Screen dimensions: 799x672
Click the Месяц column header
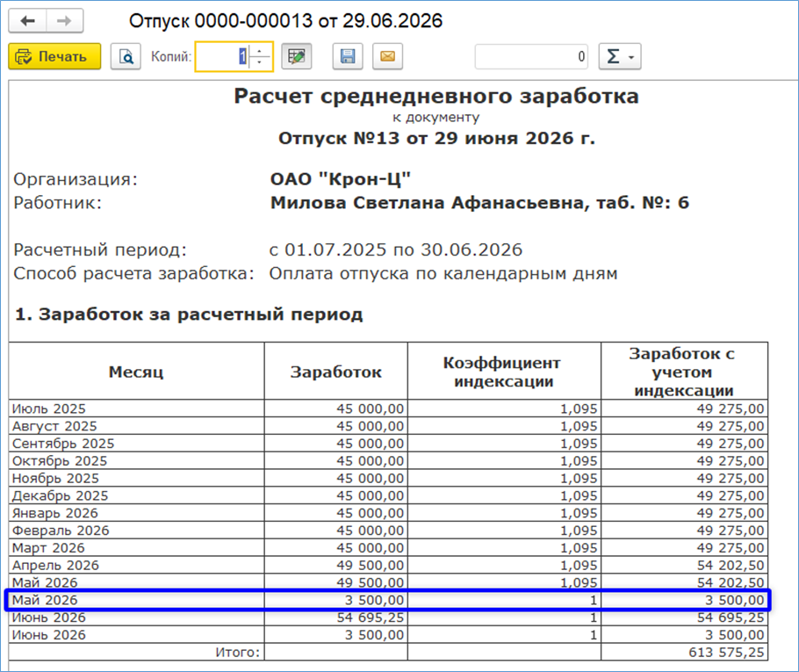[x=136, y=372]
